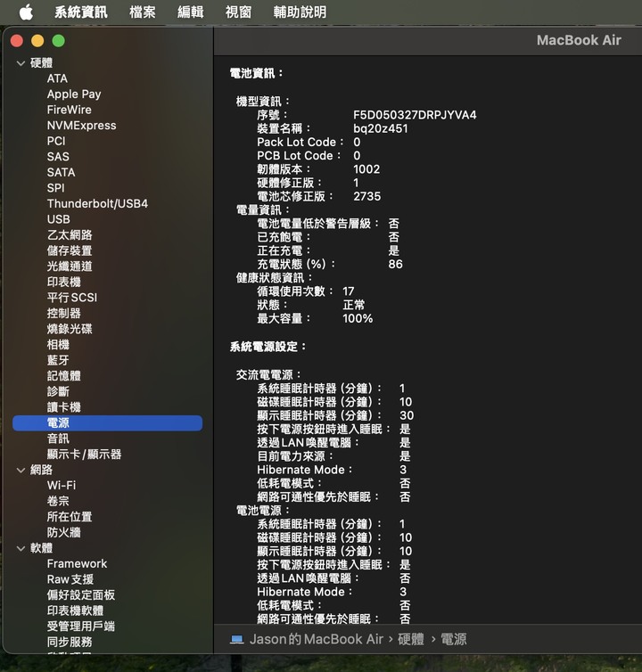Select FireWire in the sidebar

tap(69, 110)
